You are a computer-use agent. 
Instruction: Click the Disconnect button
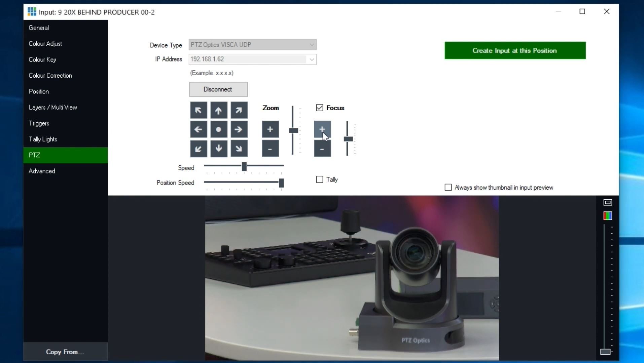coord(218,89)
